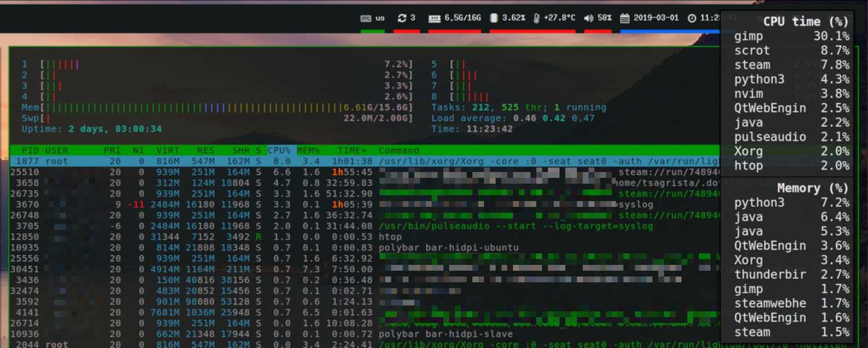Sort htop by the PID column header

tap(30, 150)
